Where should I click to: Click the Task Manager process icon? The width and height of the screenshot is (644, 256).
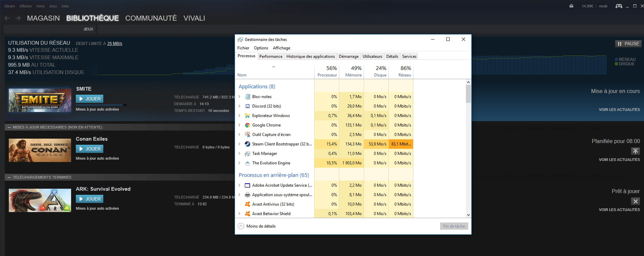pyautogui.click(x=248, y=154)
